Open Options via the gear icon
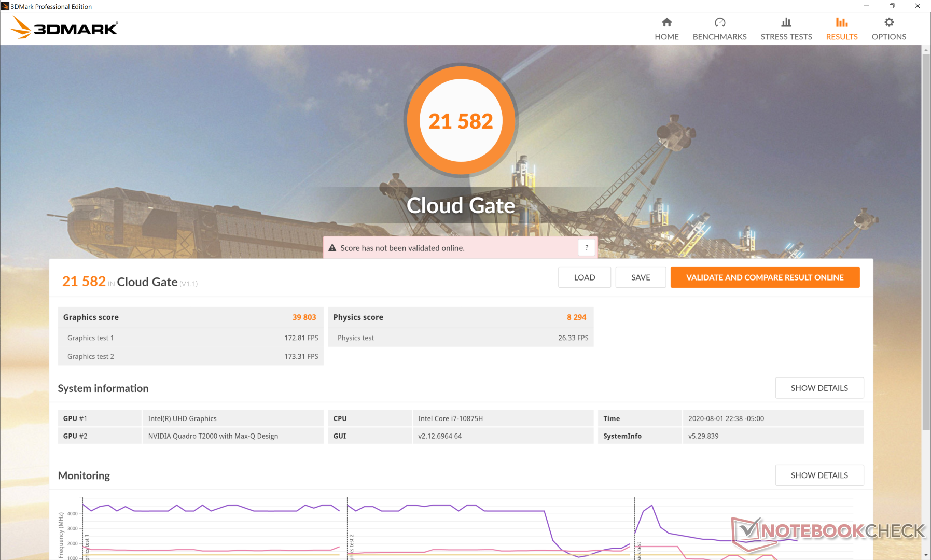Image resolution: width=931 pixels, height=560 pixels. point(889,22)
